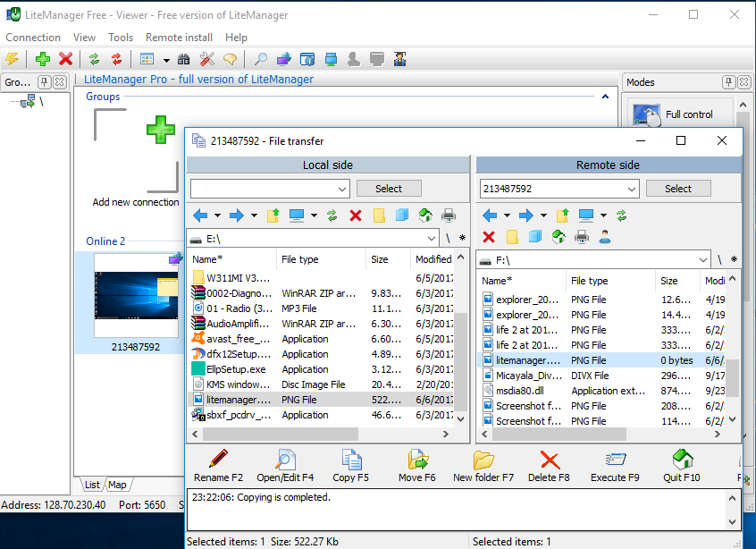Click the Rename F2 button
756x549 pixels.
[218, 466]
